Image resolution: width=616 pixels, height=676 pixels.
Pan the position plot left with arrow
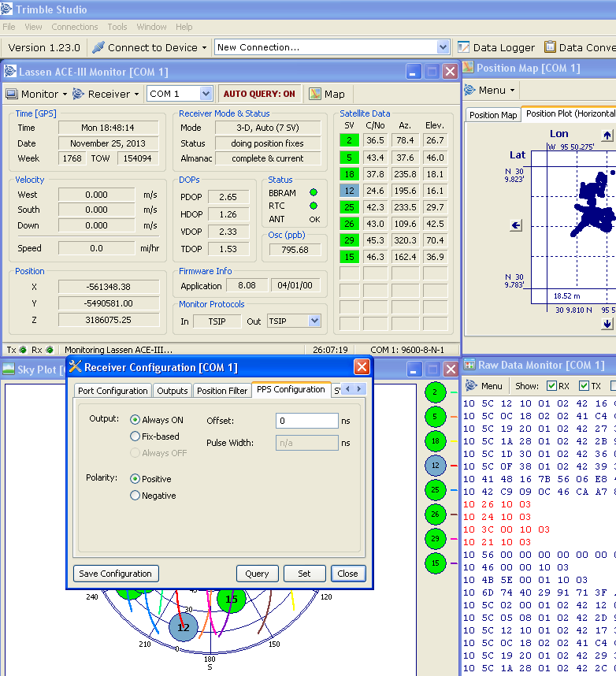point(515,225)
